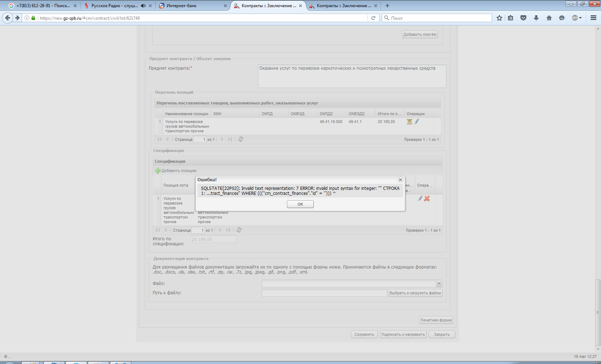Go back to the previous page
The image size is (601, 364).
pos(8,18)
